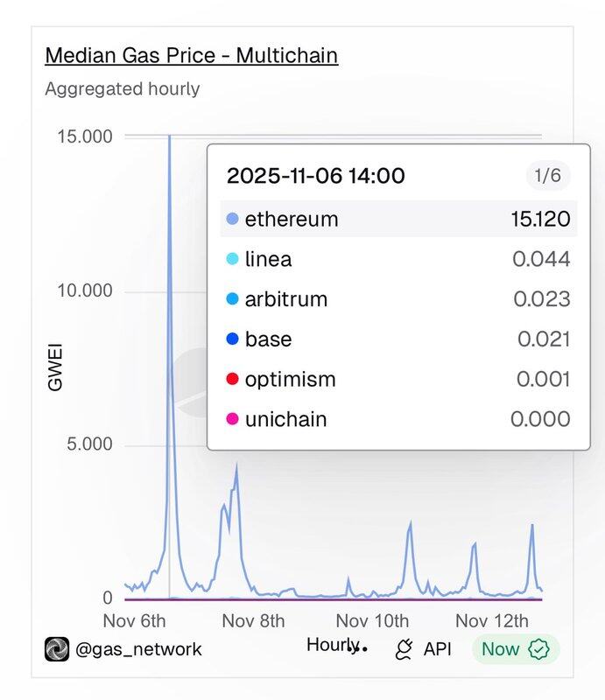Click the arbitrum blue legend dot
Image resolution: width=605 pixels, height=700 pixels.
pos(232,299)
